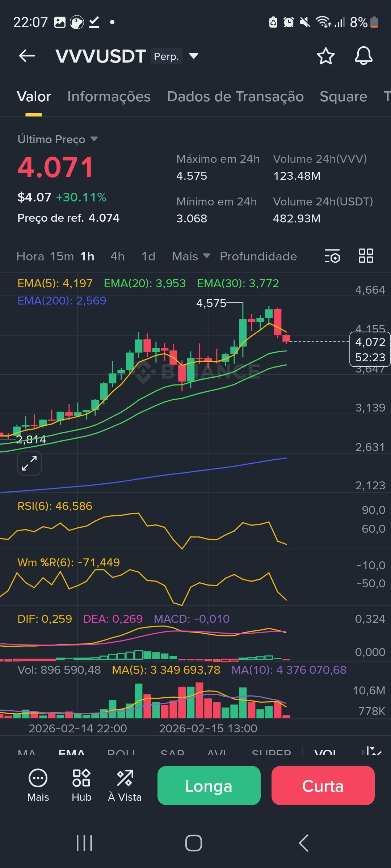Select the BOLL indicator option
391x868 pixels.
(x=121, y=753)
